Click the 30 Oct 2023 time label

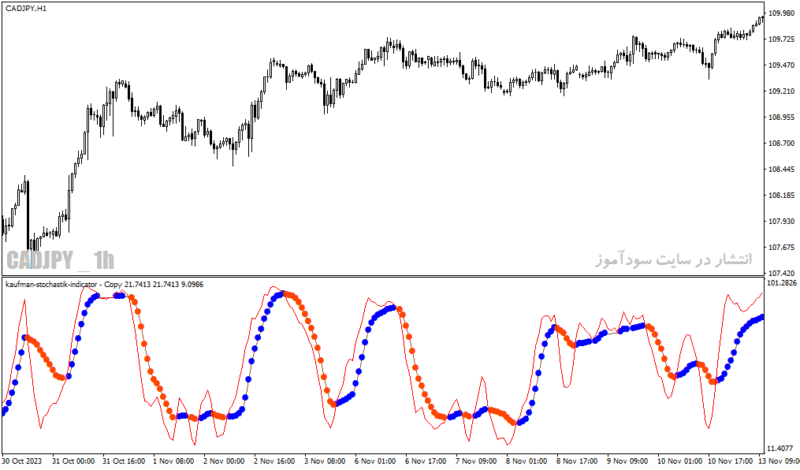[x=22, y=461]
